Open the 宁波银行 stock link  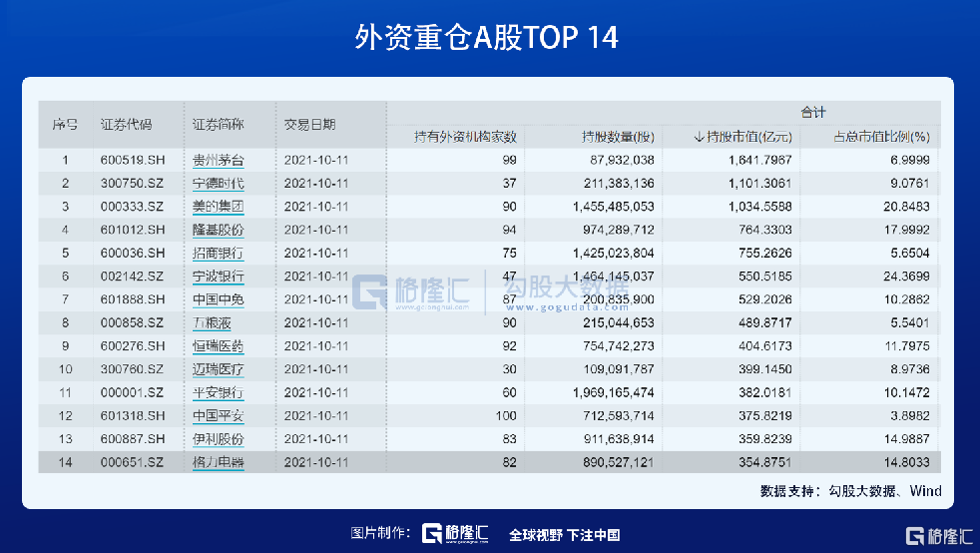(x=218, y=276)
